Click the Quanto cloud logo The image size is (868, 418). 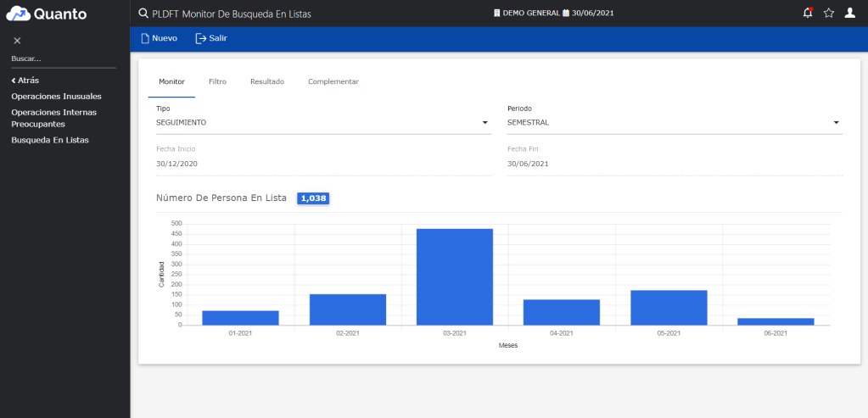19,14
